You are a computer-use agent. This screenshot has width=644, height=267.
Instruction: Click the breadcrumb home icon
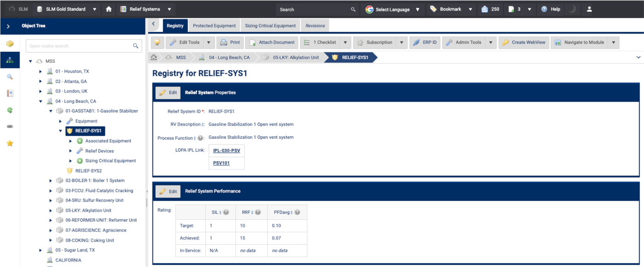coord(154,57)
